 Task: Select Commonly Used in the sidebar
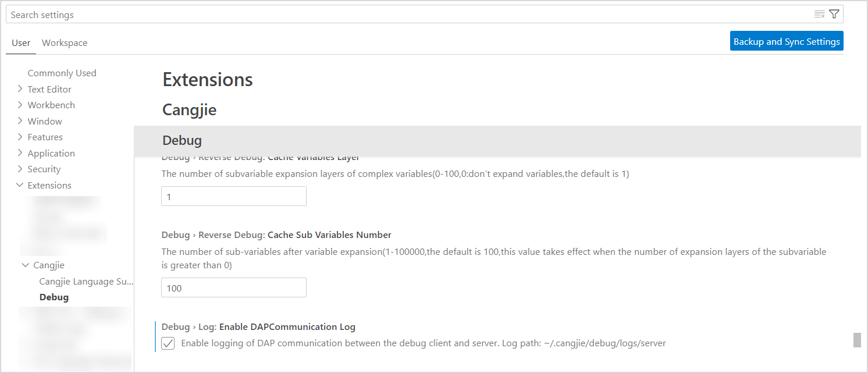pos(62,73)
